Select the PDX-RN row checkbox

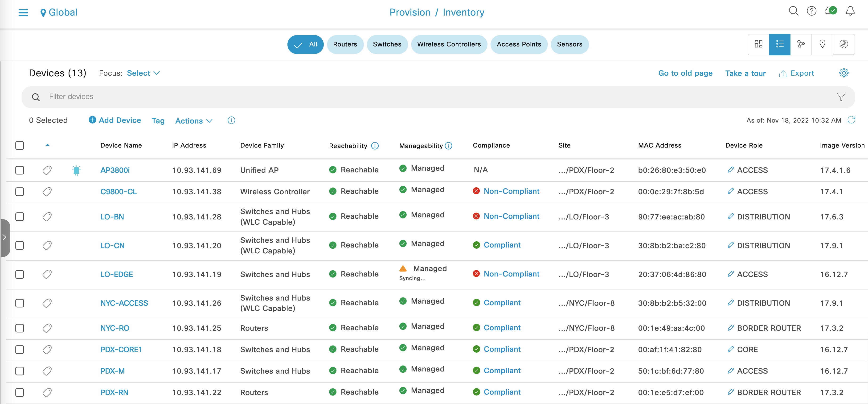[x=20, y=392]
